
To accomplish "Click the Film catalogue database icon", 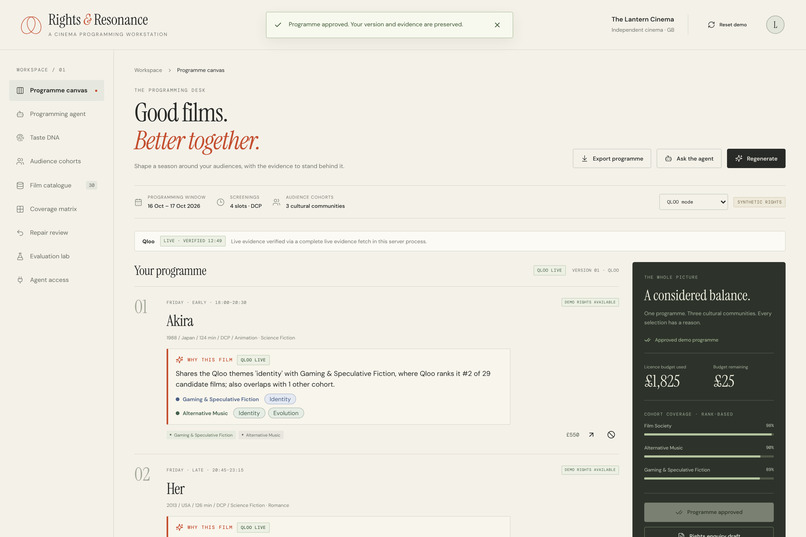I will (20, 185).
